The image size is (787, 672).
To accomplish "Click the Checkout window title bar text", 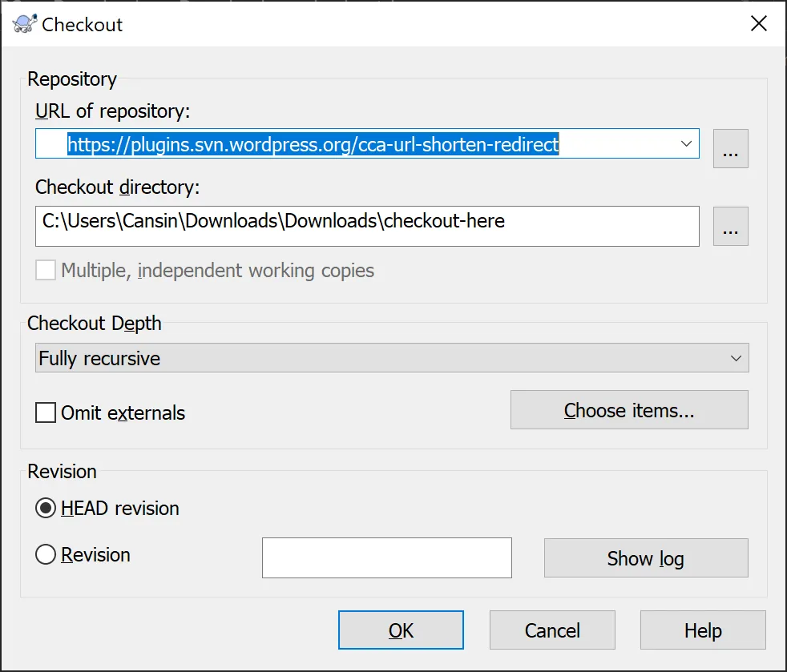I will pos(83,24).
